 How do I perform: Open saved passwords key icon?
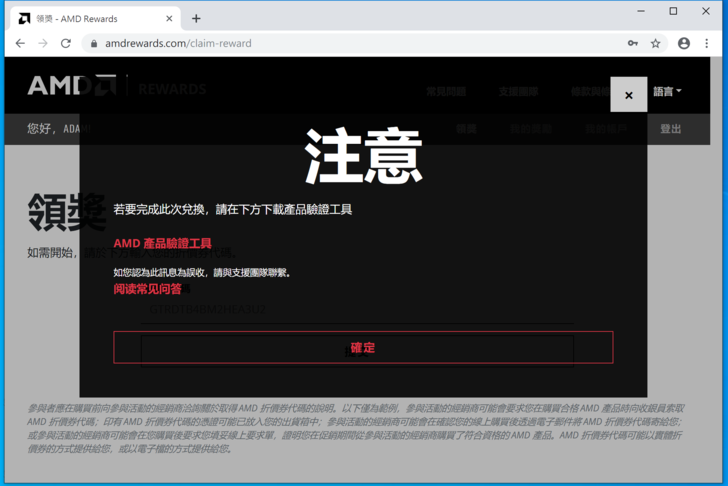632,43
